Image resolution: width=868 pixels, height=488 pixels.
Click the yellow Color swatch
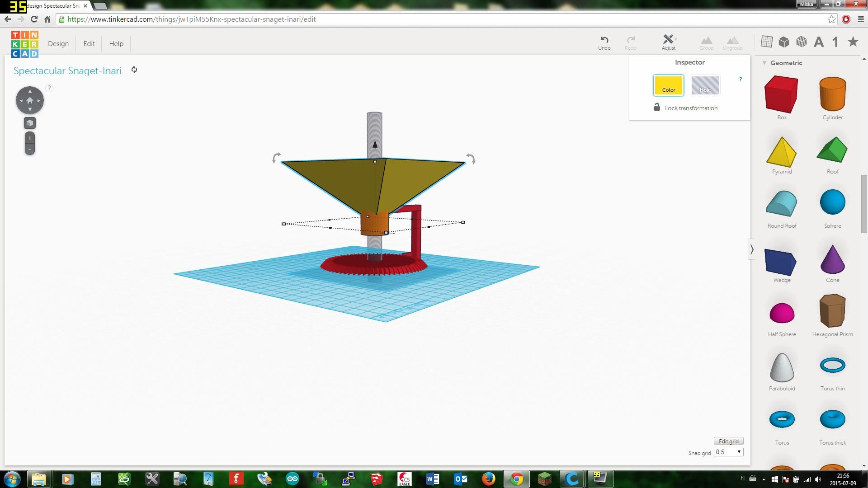point(668,85)
